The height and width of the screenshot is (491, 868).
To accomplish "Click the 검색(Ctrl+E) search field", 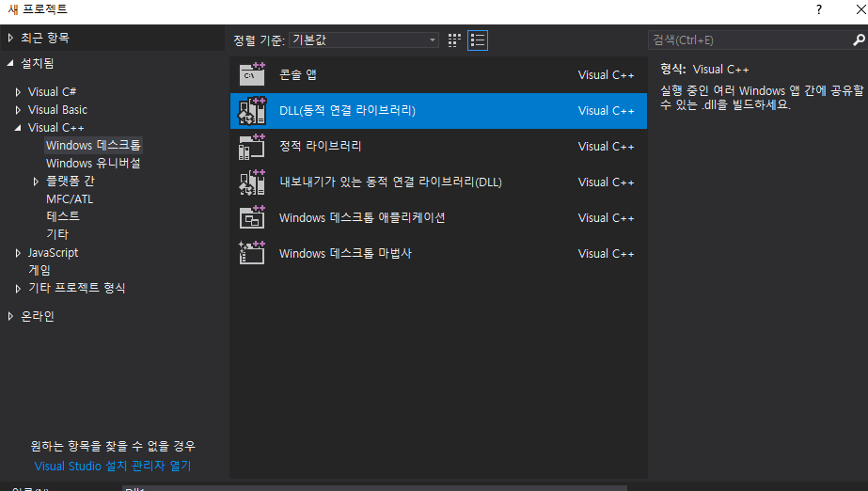I will [750, 40].
